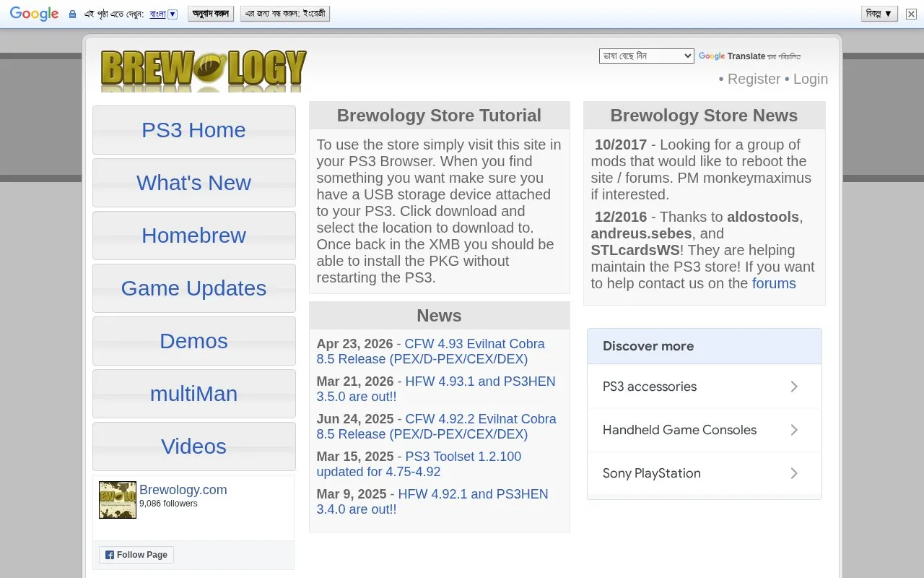Image resolution: width=924 pixels, height=578 pixels.
Task: Open the বাংলা language dropdown arrow
Action: [173, 14]
